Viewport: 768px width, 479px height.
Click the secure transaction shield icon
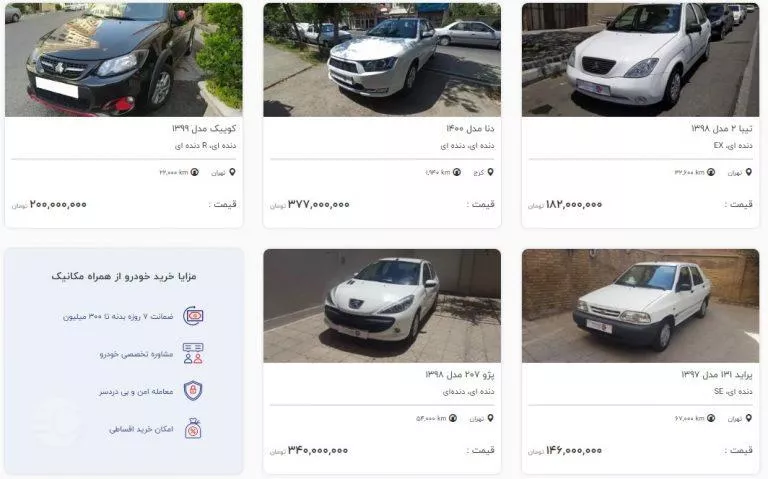(193, 391)
